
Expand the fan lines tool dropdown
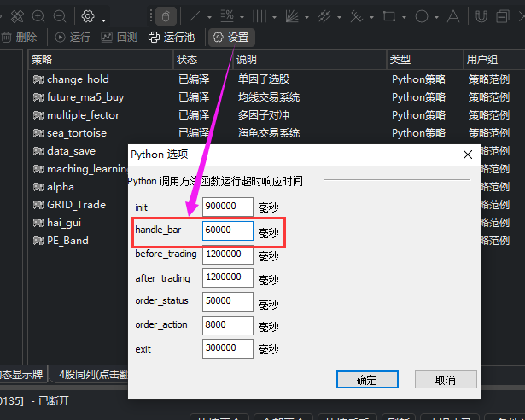point(306,17)
